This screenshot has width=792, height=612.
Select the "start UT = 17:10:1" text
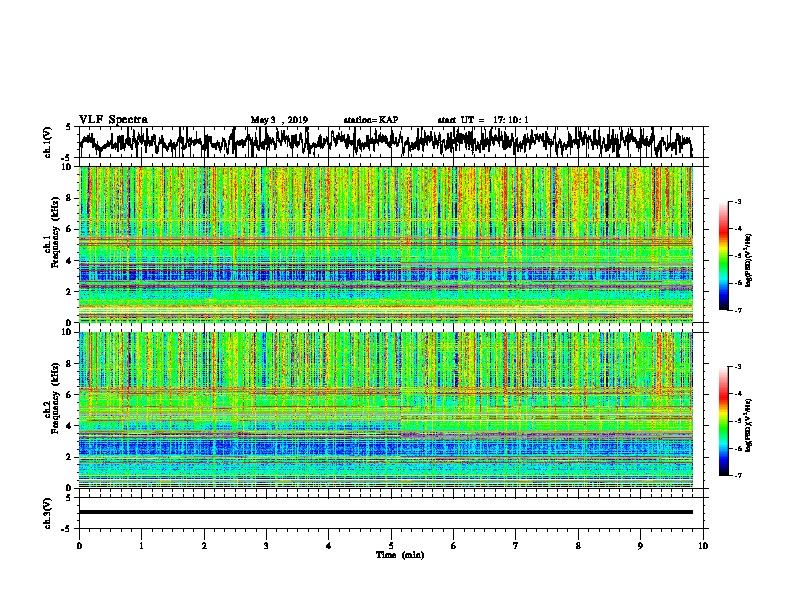click(483, 120)
